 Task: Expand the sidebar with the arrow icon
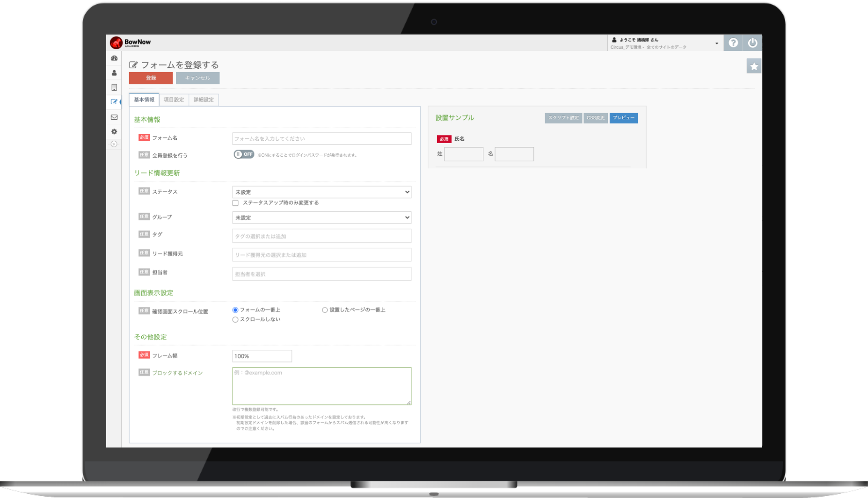[x=114, y=144]
